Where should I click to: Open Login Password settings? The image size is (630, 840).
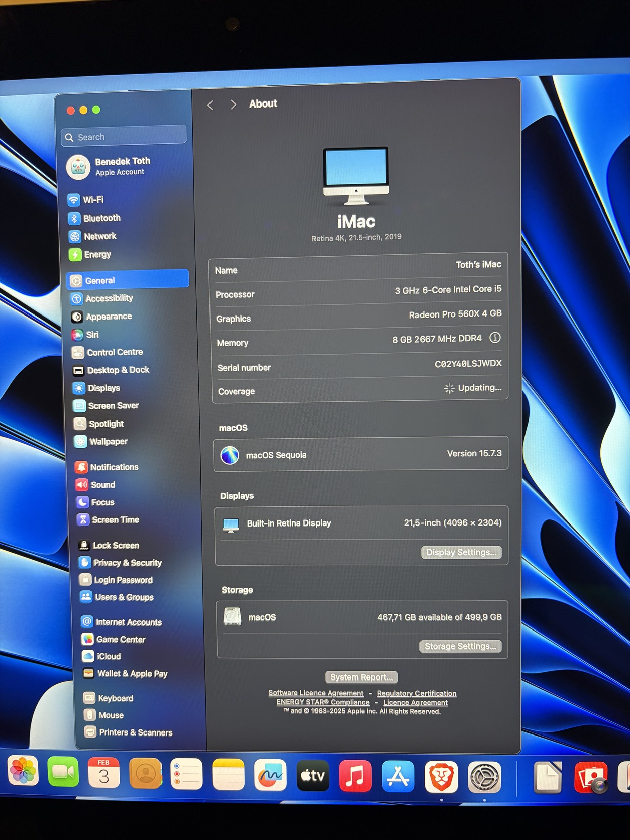click(116, 580)
